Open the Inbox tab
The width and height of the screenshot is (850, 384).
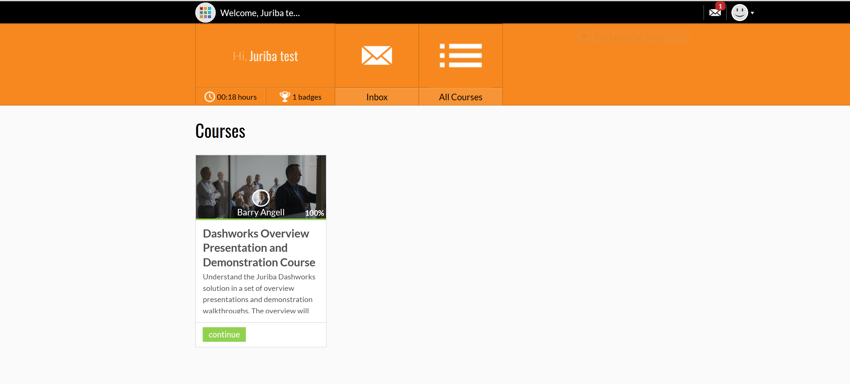[377, 97]
